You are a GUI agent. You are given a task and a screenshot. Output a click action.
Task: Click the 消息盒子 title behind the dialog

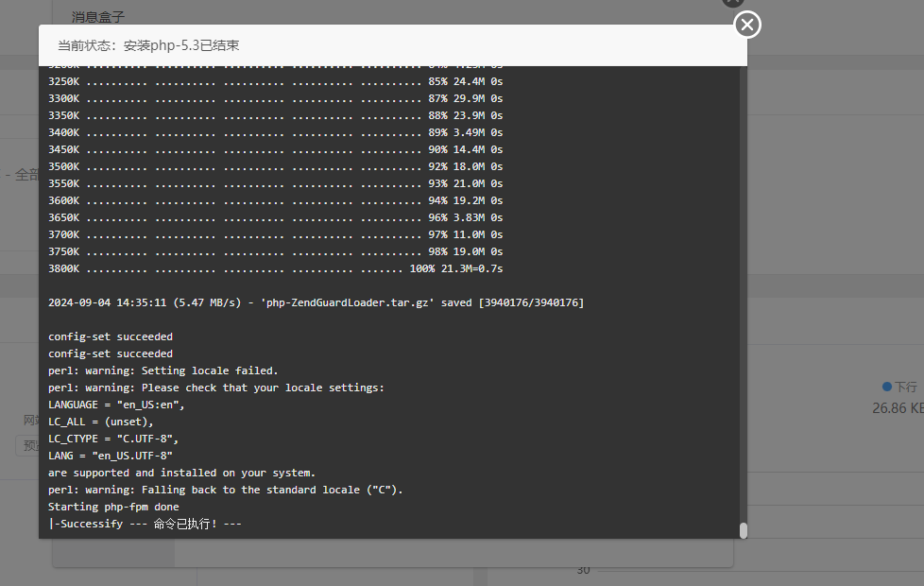pyautogui.click(x=98, y=17)
